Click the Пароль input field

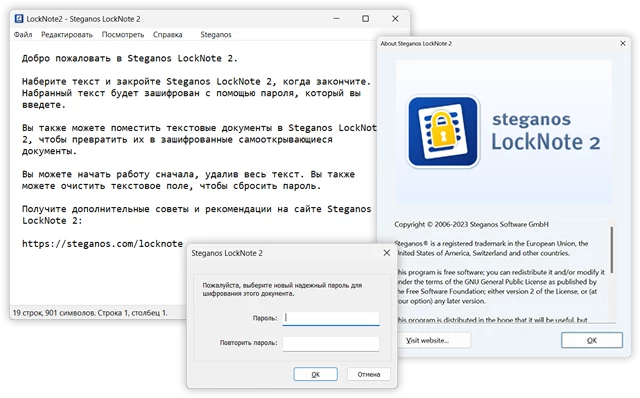point(331,318)
